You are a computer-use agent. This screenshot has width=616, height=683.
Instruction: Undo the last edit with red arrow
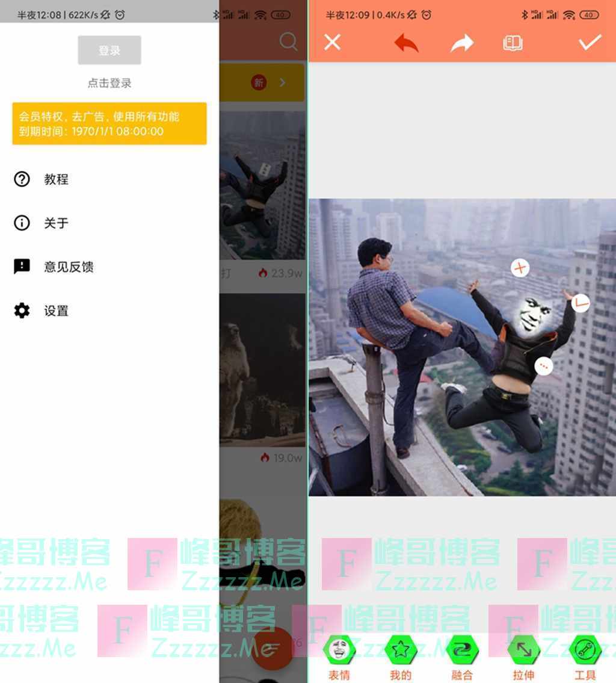click(x=407, y=43)
